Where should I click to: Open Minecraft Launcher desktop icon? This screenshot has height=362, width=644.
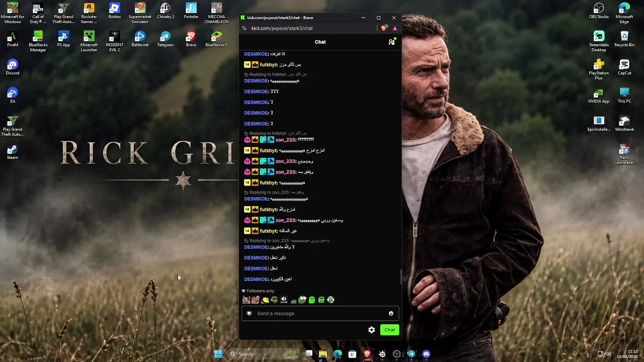click(89, 42)
